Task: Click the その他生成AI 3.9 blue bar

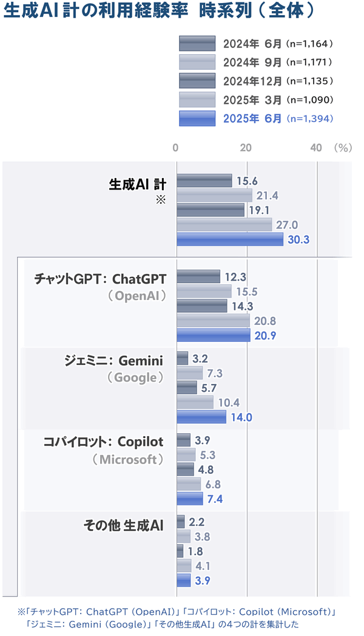Action: pyautogui.click(x=183, y=580)
